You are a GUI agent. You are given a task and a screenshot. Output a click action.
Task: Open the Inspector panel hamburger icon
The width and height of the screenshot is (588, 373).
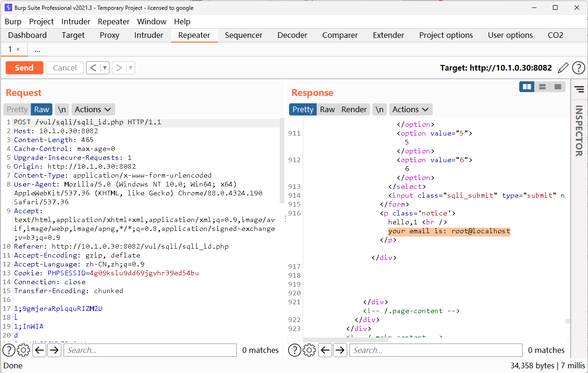(579, 89)
